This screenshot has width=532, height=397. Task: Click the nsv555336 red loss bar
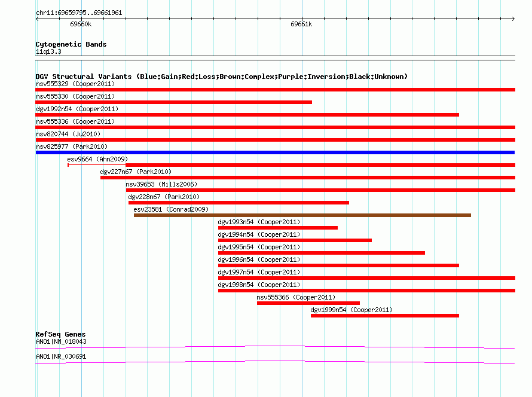click(275, 127)
